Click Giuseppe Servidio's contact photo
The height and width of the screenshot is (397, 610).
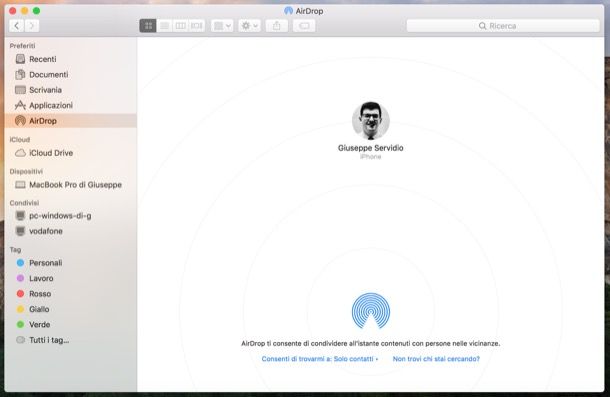click(371, 121)
